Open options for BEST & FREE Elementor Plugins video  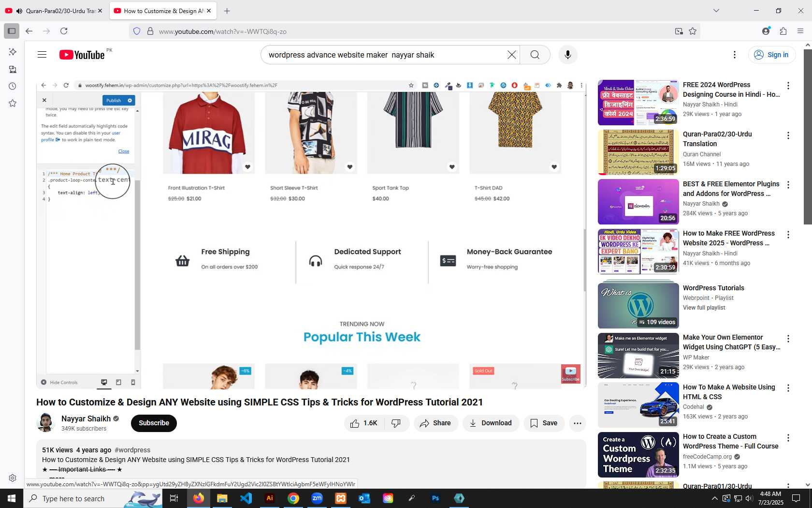pyautogui.click(x=788, y=185)
